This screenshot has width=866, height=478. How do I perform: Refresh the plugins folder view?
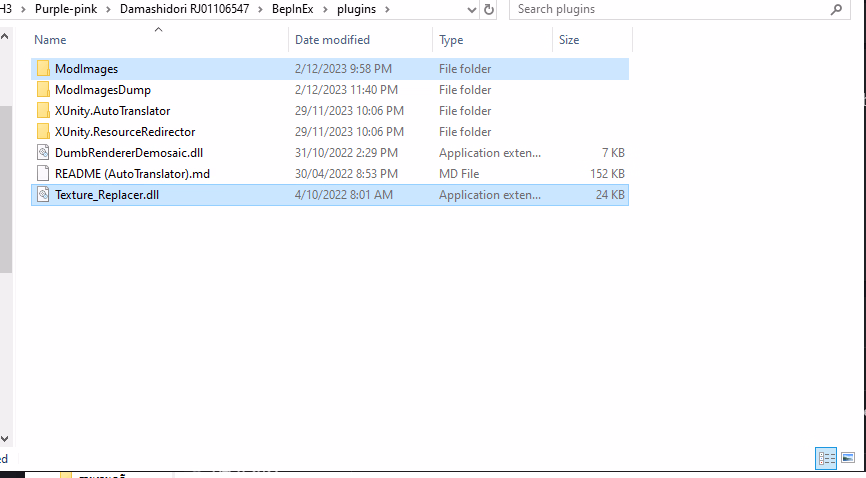(489, 10)
